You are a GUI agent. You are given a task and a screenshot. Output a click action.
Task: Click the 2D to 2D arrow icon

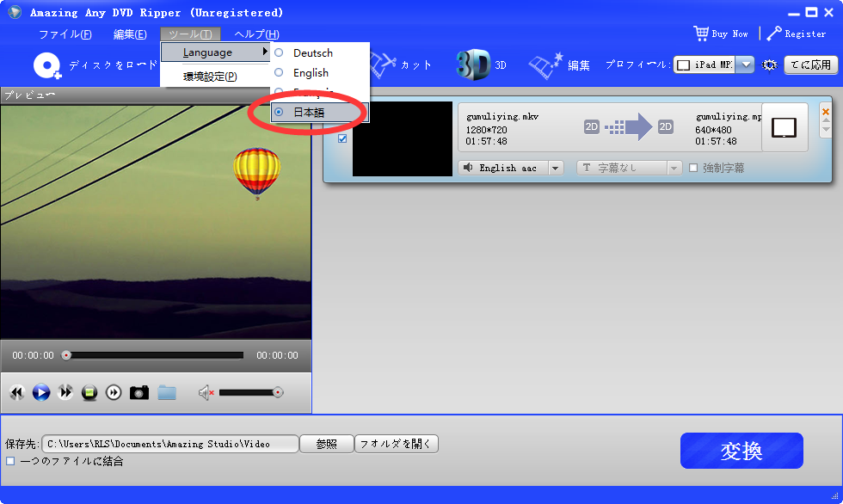629,126
